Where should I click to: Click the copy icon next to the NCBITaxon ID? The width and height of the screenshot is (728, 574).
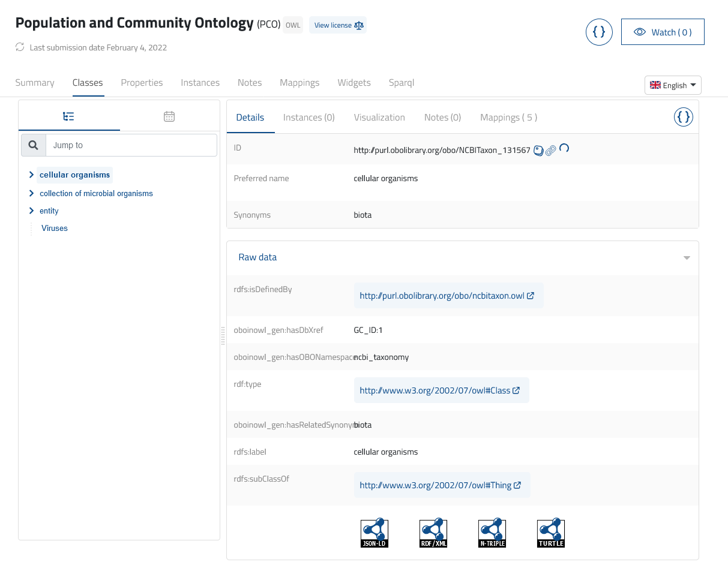tap(538, 151)
